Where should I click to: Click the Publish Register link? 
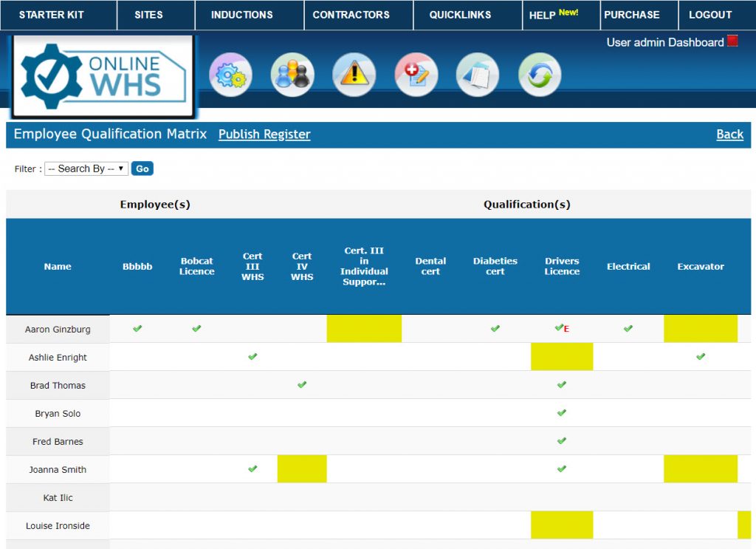264,134
